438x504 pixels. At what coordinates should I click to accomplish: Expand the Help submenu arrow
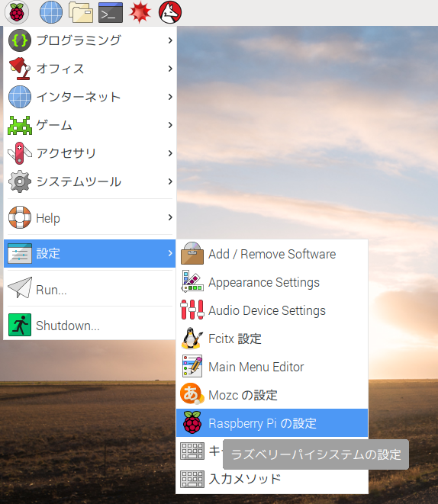tap(170, 217)
